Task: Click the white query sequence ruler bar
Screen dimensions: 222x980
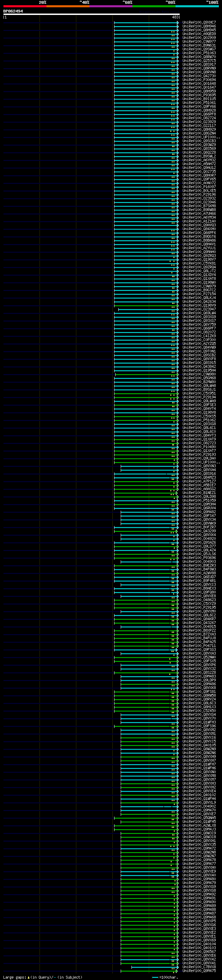Action: [x=92, y=15]
